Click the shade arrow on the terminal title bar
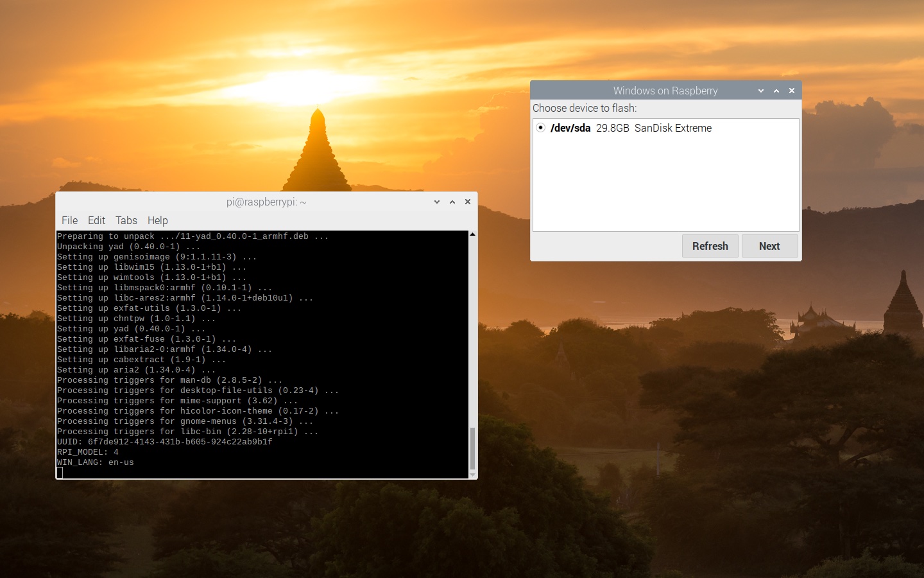This screenshot has height=578, width=924. click(452, 202)
